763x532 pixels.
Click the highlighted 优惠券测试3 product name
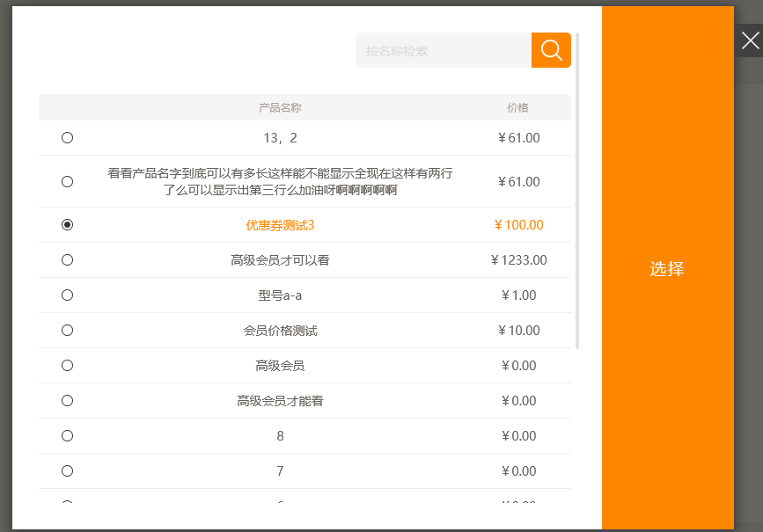tap(280, 225)
